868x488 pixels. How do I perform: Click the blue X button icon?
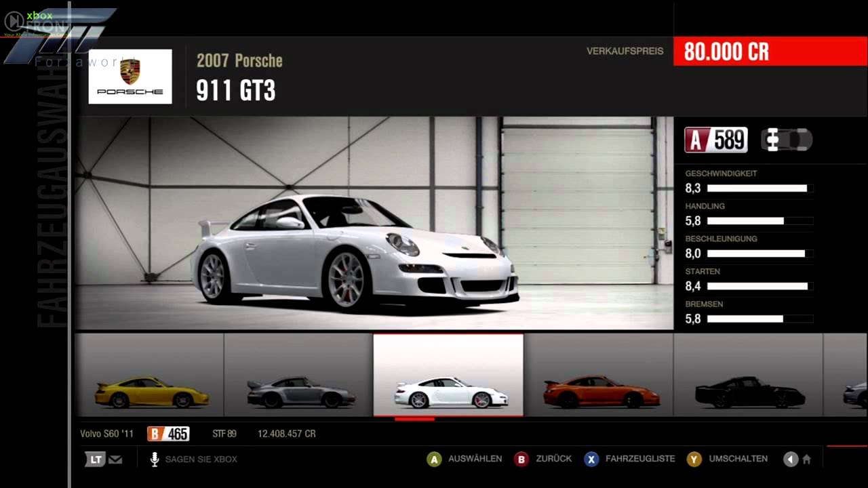pos(591,460)
